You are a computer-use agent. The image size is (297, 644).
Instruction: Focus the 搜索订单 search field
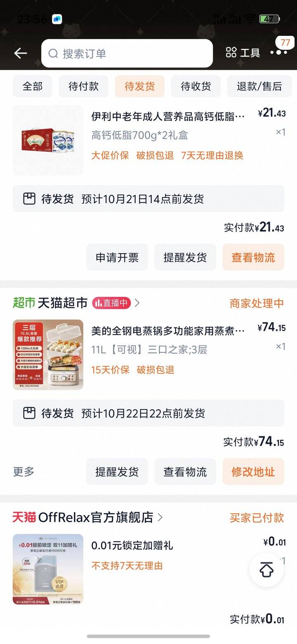tap(132, 54)
